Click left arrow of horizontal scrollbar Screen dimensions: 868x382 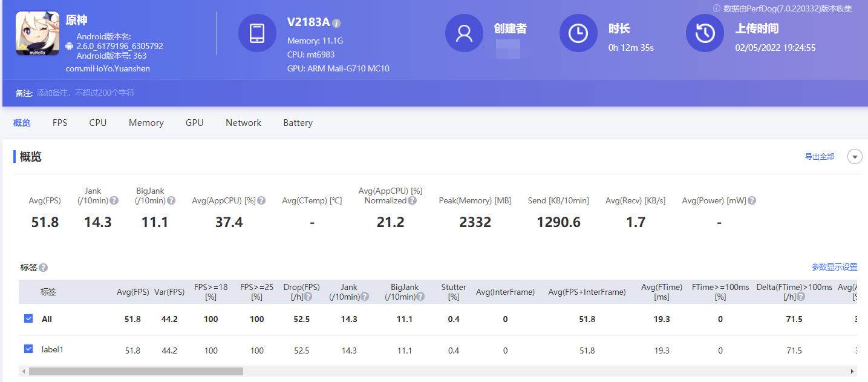point(24,371)
